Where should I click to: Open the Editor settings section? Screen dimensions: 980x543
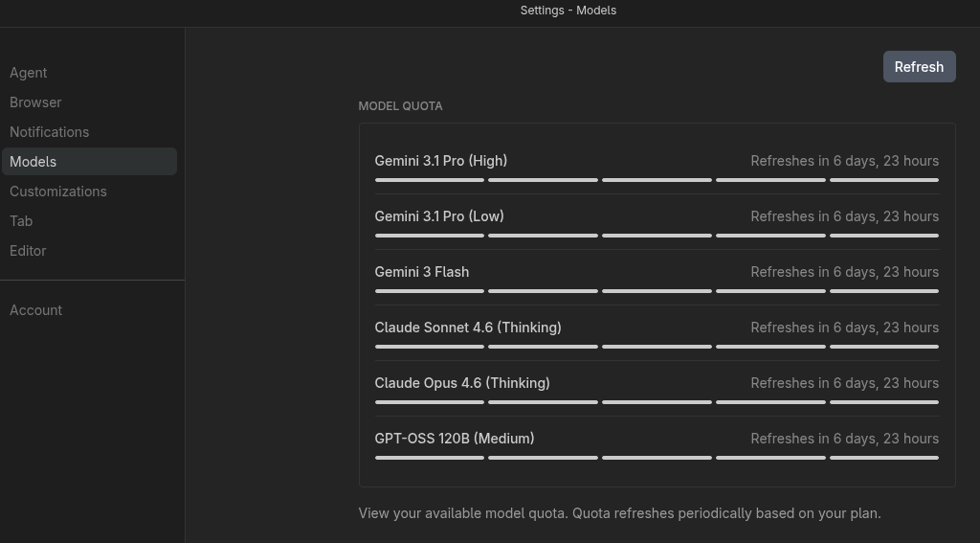pos(28,251)
